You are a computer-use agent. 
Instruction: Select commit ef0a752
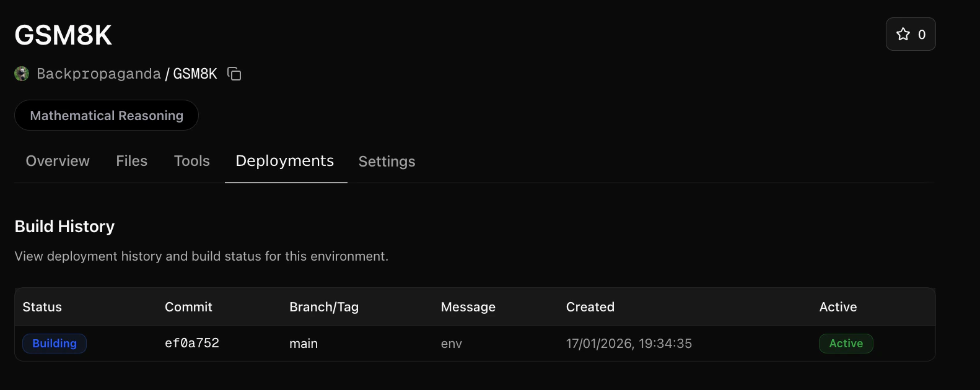point(191,343)
